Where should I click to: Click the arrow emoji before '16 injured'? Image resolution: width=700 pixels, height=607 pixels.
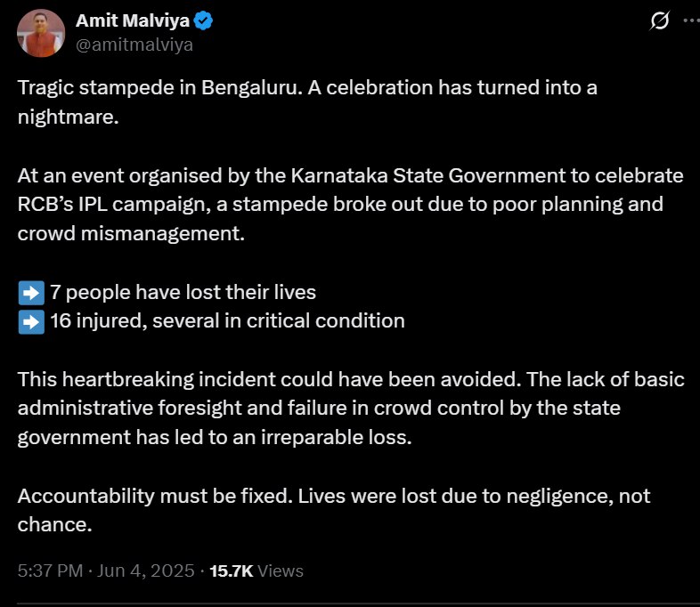[x=30, y=320]
